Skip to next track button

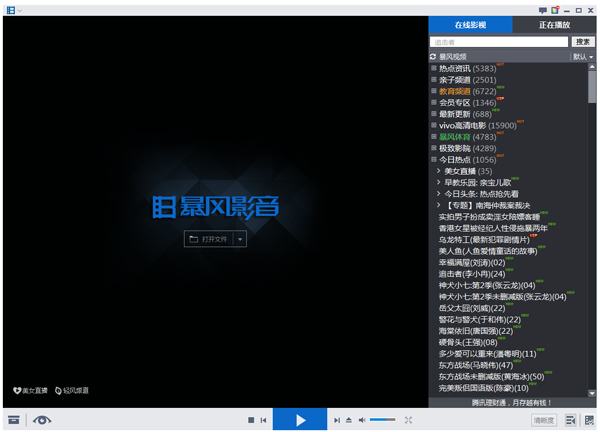pos(337,420)
